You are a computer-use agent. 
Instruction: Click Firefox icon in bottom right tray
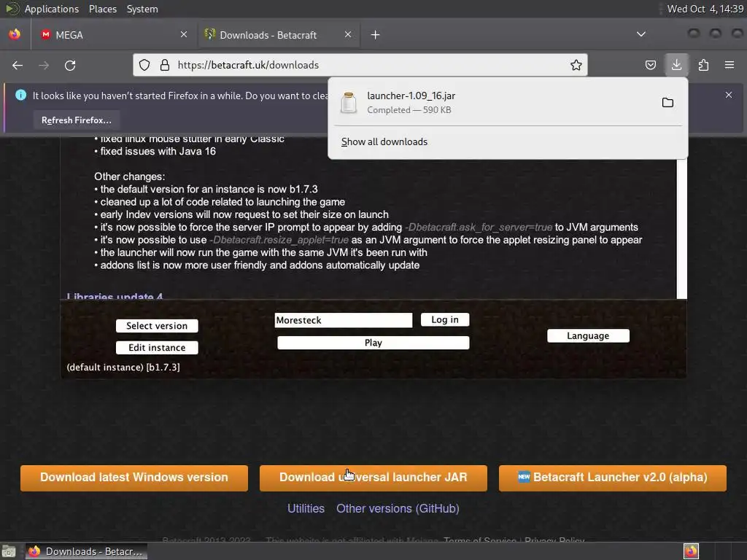click(691, 551)
